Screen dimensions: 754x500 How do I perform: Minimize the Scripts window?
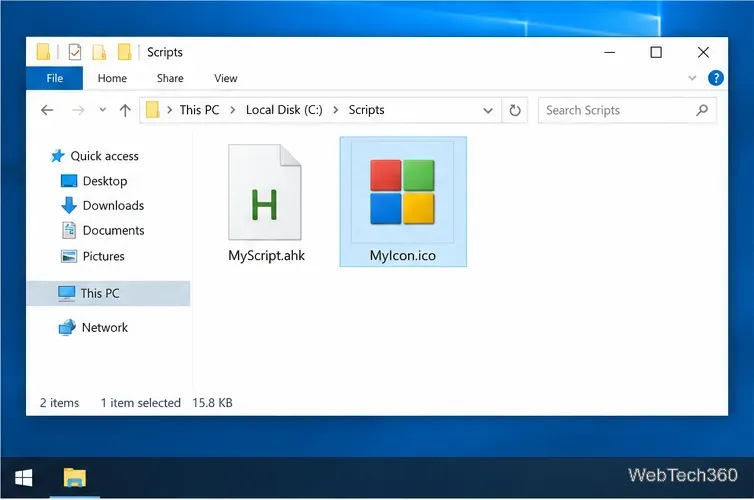click(x=609, y=52)
